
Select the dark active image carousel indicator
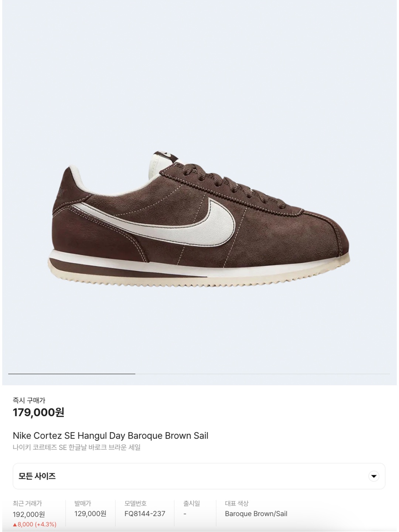click(x=72, y=374)
